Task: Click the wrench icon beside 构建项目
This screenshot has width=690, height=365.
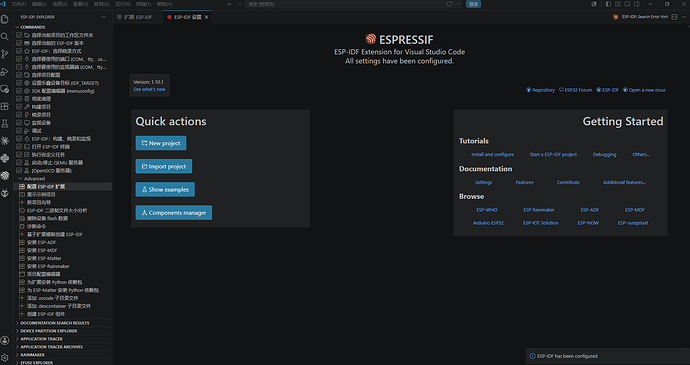Action: pos(27,107)
